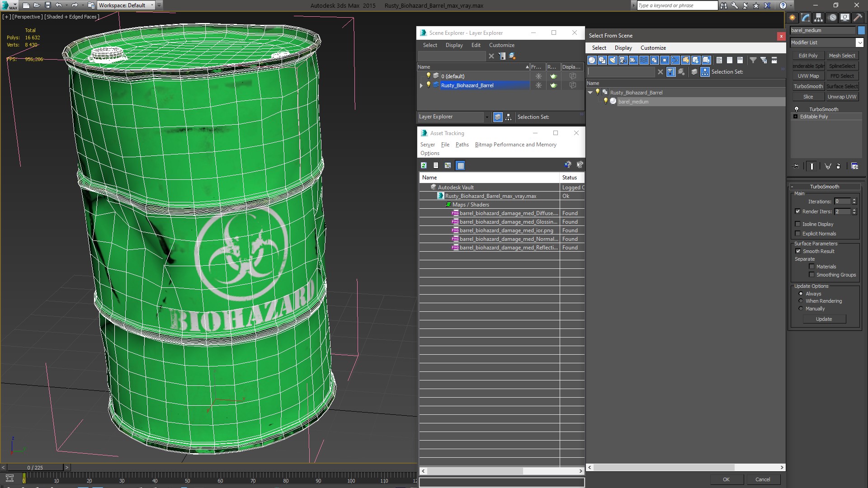The height and width of the screenshot is (488, 868).
Task: Click Pin Stack icon below modifier stack
Action: coord(796,166)
